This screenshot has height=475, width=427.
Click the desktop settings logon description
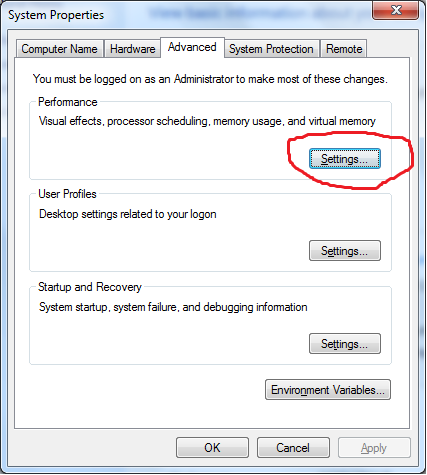click(x=128, y=214)
